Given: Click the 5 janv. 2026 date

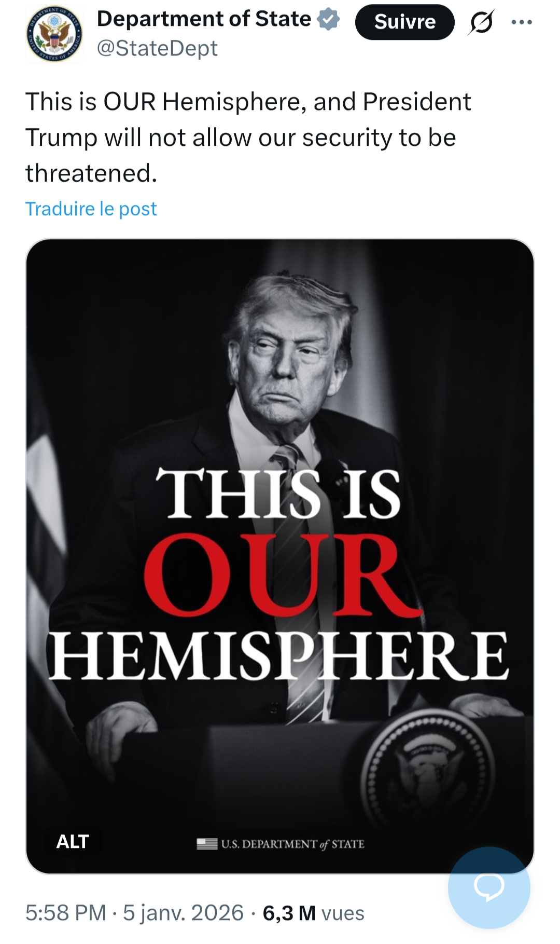Looking at the screenshot, I should coord(183,913).
